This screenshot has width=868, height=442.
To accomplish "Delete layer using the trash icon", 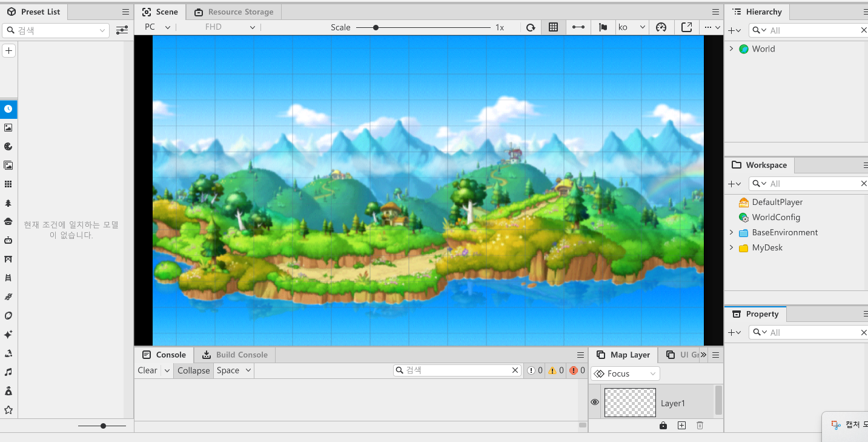I will point(700,426).
